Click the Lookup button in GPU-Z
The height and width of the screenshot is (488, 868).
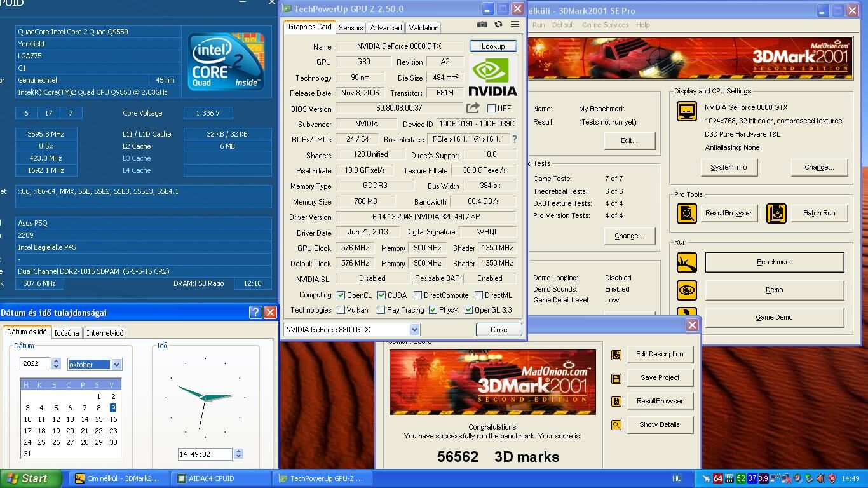[493, 46]
